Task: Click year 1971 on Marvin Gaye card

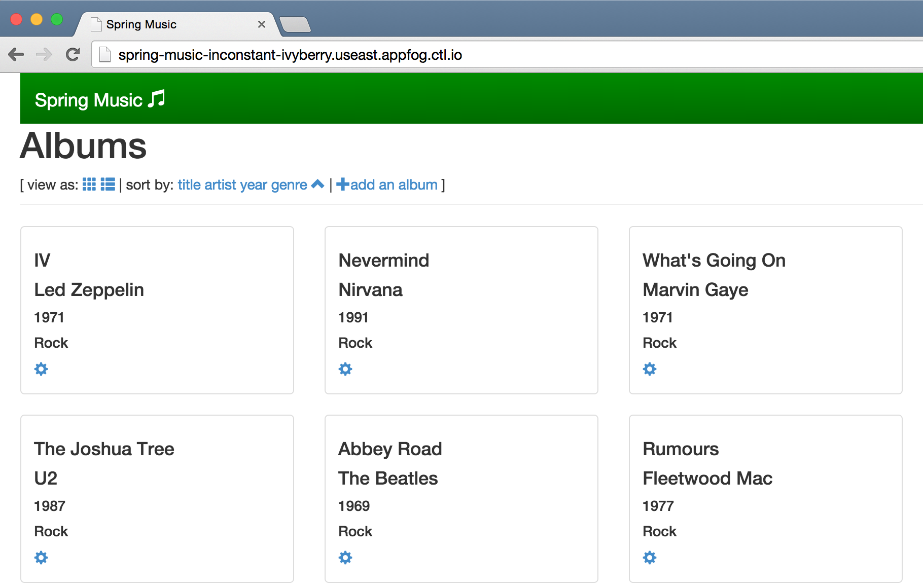Action: point(658,318)
